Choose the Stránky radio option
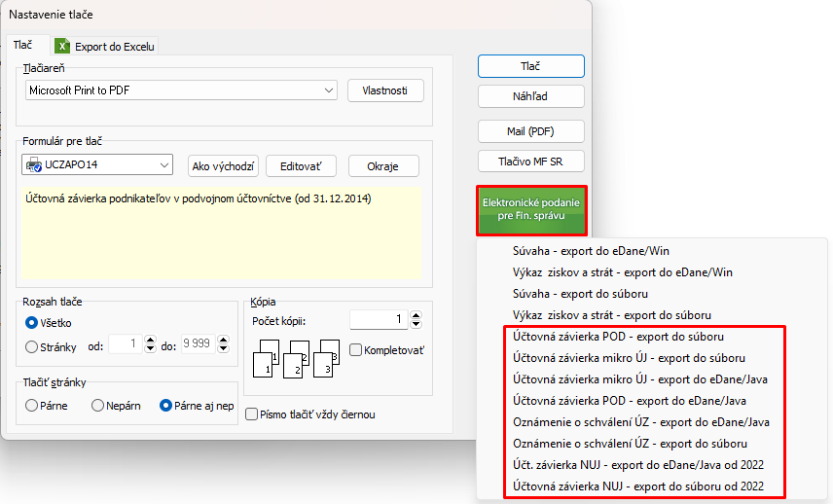Image resolution: width=833 pixels, height=504 pixels. tap(32, 344)
